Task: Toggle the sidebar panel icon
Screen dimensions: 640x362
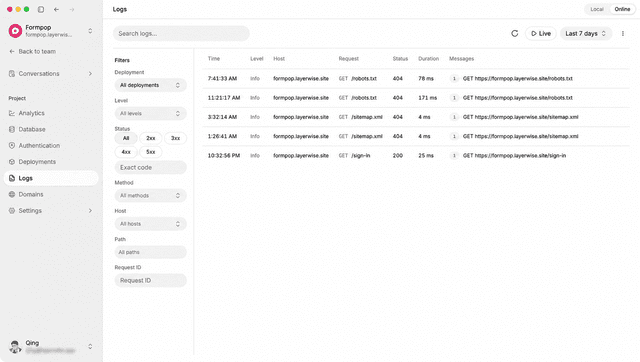Action: pyautogui.click(x=41, y=9)
